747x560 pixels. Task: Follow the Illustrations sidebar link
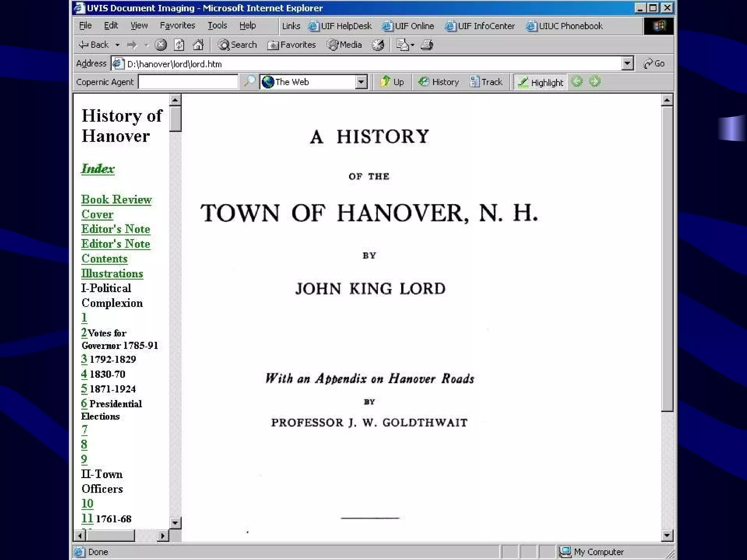(112, 273)
